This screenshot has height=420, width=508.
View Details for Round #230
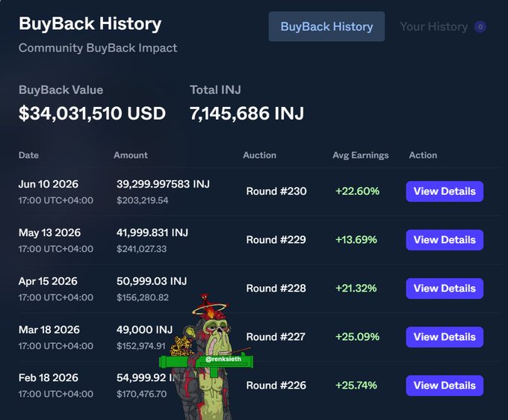pyautogui.click(x=444, y=191)
